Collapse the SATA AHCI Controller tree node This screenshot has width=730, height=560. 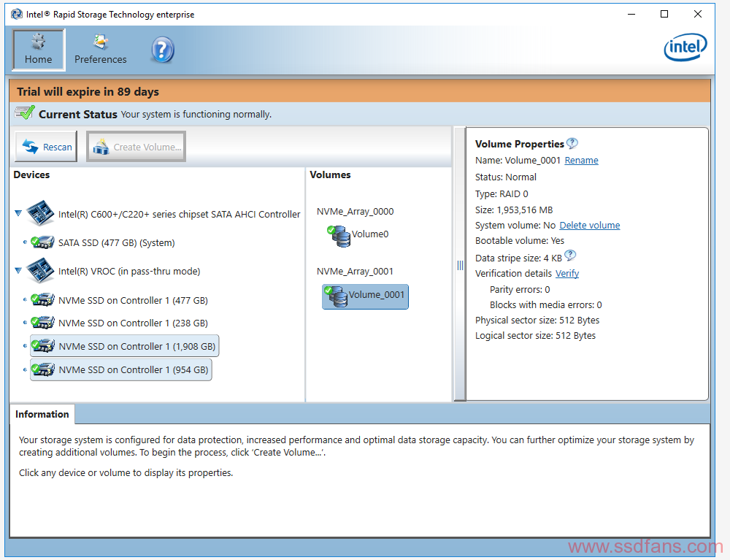pyautogui.click(x=18, y=213)
